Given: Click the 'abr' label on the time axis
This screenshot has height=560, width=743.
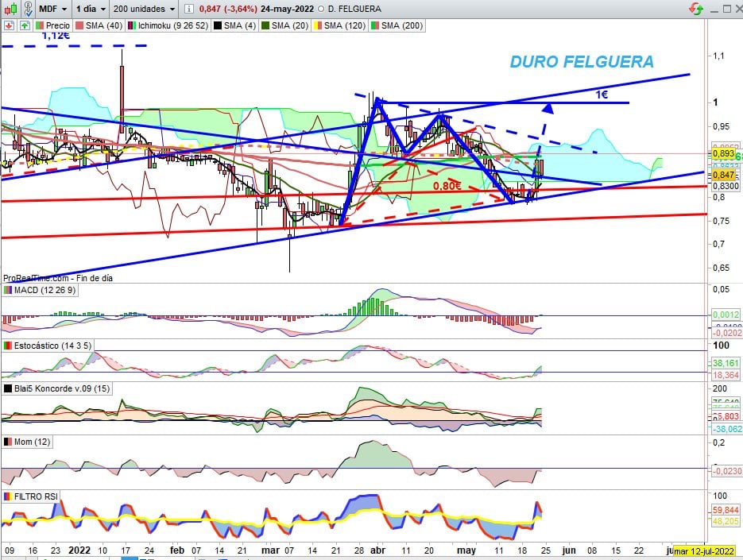Looking at the screenshot, I should pos(377,550).
